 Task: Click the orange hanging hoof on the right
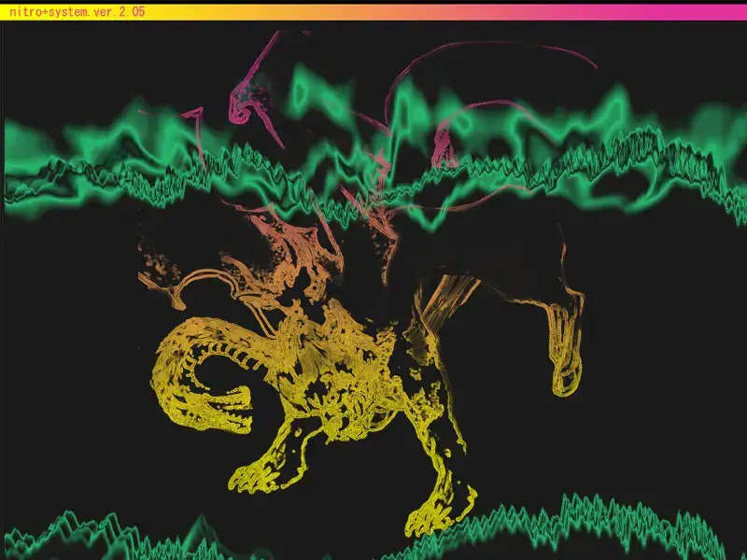pyautogui.click(x=567, y=371)
